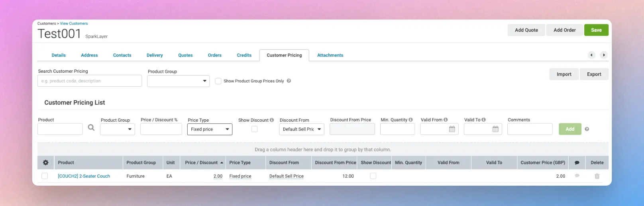644x206 pixels.
Task: Click the Product Group column header
Action: [x=143, y=163]
